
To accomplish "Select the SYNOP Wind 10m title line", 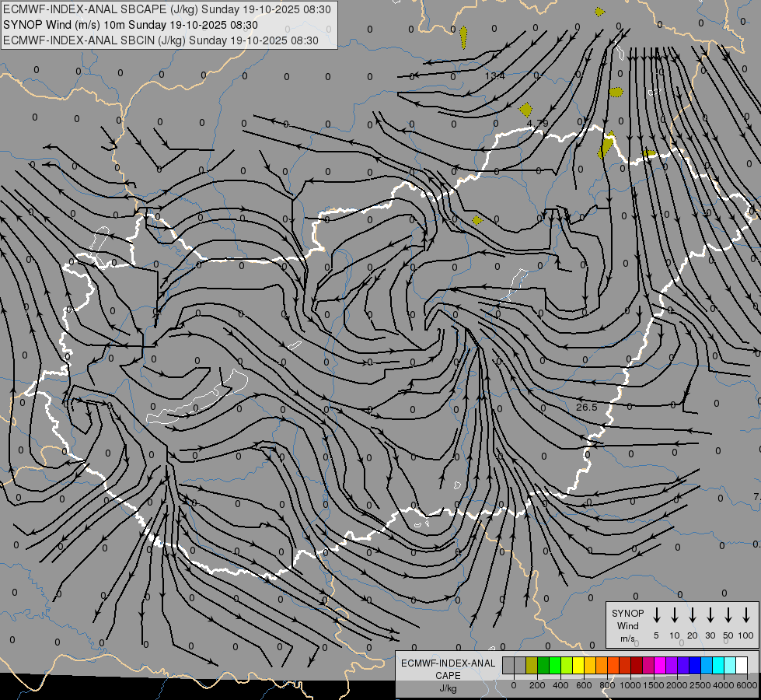I will (x=141, y=25).
